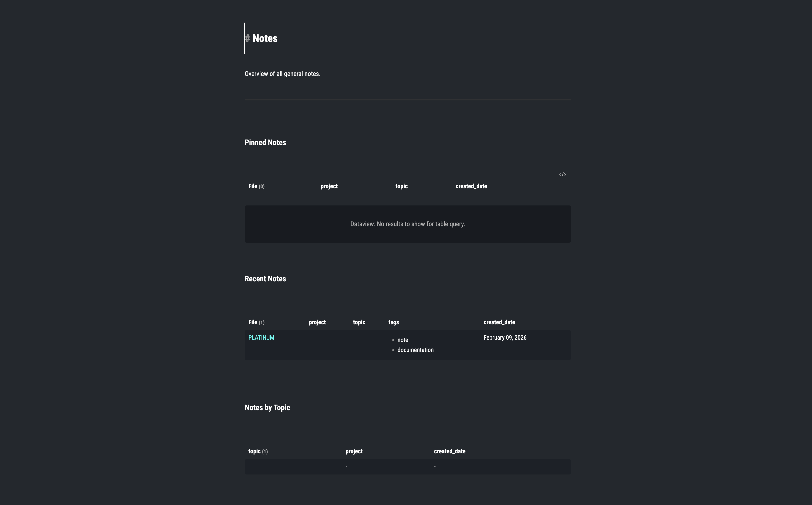Image resolution: width=812 pixels, height=505 pixels.
Task: Click the Recent Notes section heading
Action: (x=265, y=279)
